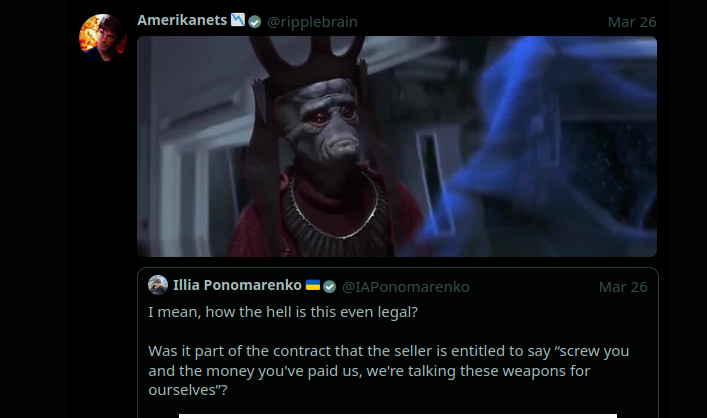Click the verified badge next to Amerikanets
The width and height of the screenshot is (707, 418).
(x=255, y=22)
